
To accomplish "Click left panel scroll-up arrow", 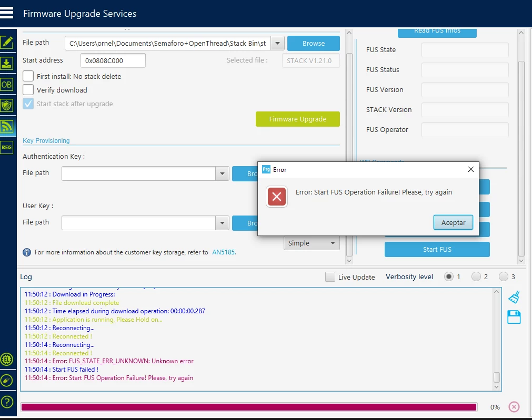I will (x=349, y=33).
